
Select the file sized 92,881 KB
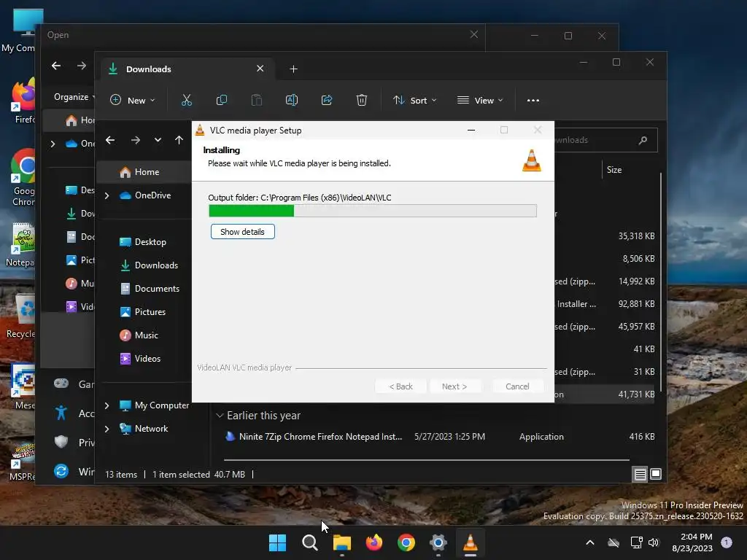point(605,304)
